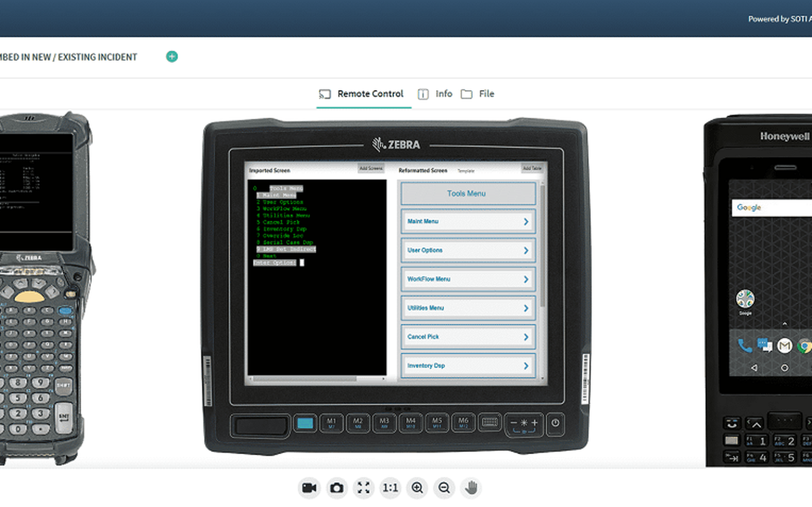The width and height of the screenshot is (812, 507).
Task: Toggle fullscreen view of remote device
Action: (x=363, y=488)
